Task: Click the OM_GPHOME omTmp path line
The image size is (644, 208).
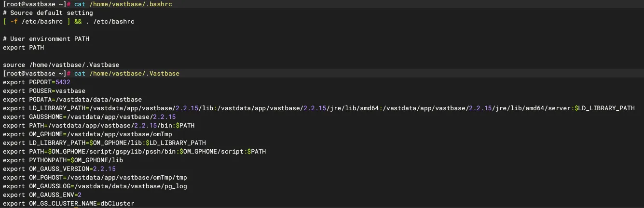Action: point(87,134)
